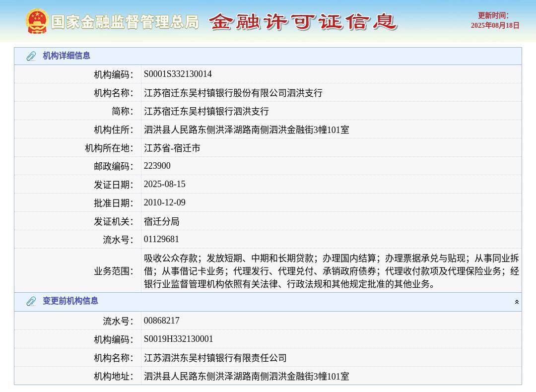Click the 业务范围 description text
Screen dimensions: 536x392
(x=331, y=270)
